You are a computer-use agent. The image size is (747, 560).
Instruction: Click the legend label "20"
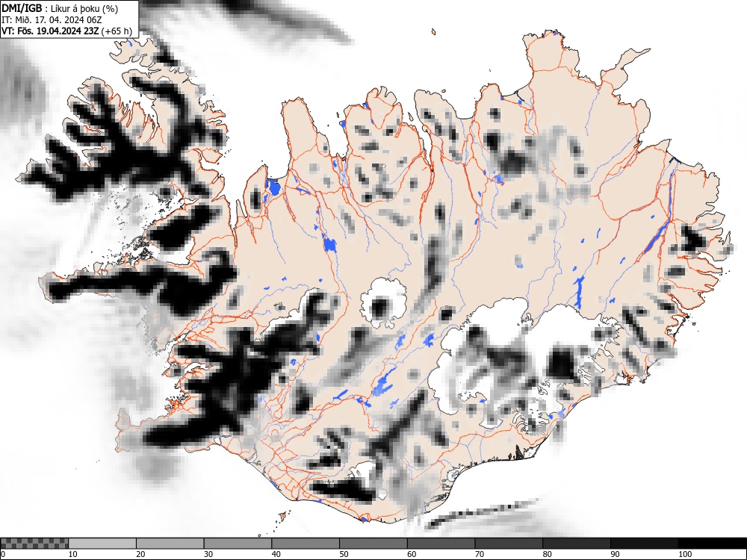(140, 554)
